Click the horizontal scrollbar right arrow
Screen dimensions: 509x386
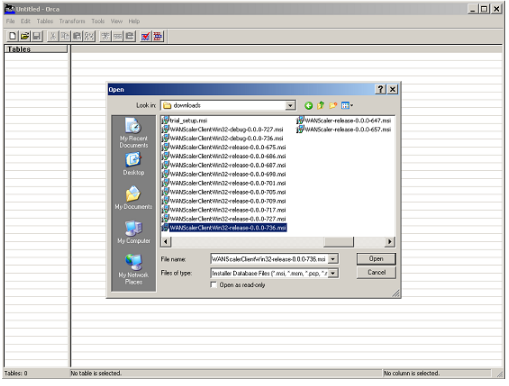click(389, 242)
